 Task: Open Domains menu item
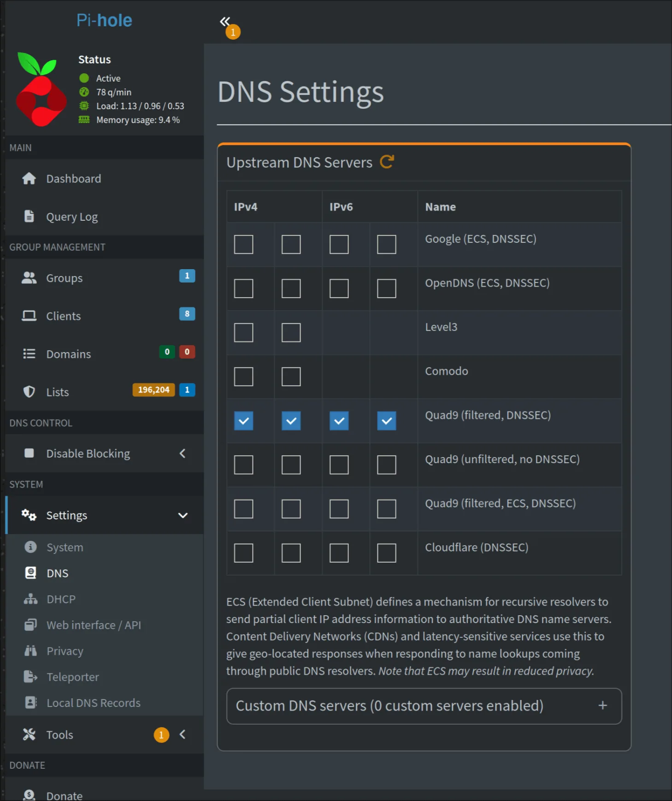[x=104, y=354]
